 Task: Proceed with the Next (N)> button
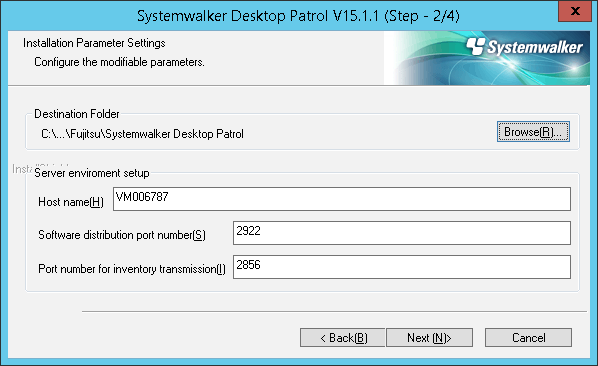[429, 337]
